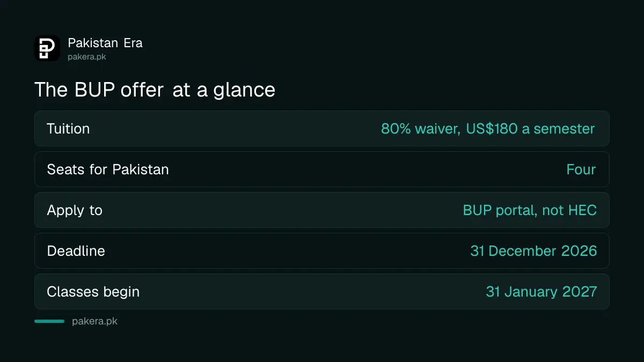Select '80% waiver, US$180 a semester' value
This screenshot has height=362, width=644.
pos(488,129)
